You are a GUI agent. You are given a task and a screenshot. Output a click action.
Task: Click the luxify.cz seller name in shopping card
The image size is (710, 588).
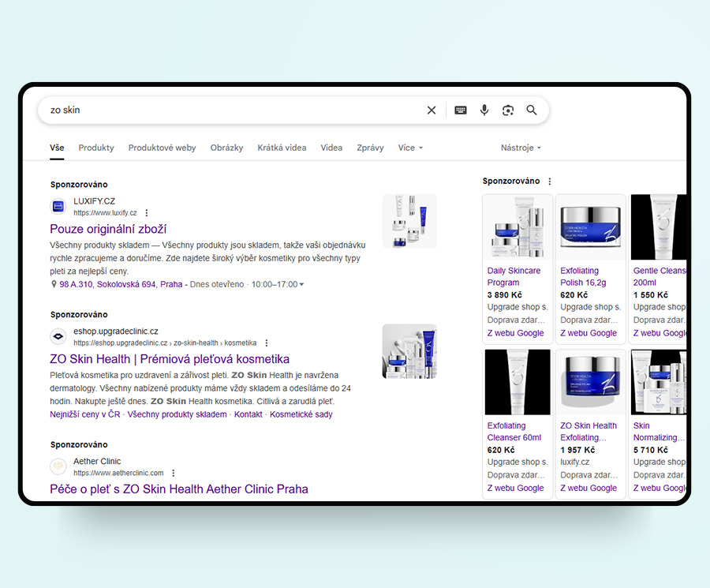click(575, 462)
